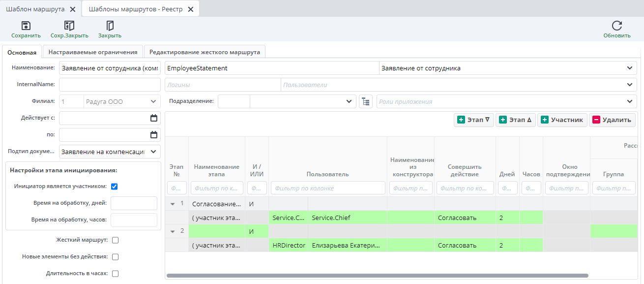Click the Участник add button
644x284 pixels.
tap(562, 120)
